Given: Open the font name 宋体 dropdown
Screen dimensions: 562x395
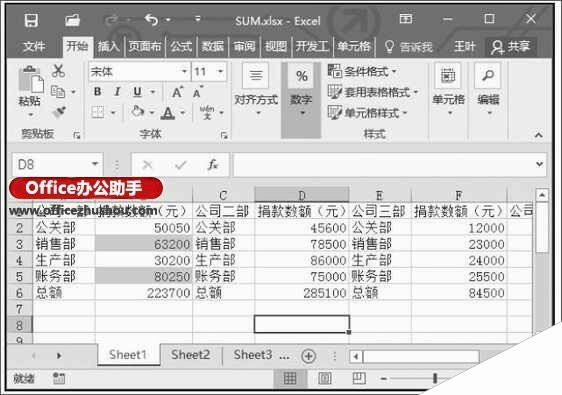Looking at the screenshot, I should (x=184, y=71).
